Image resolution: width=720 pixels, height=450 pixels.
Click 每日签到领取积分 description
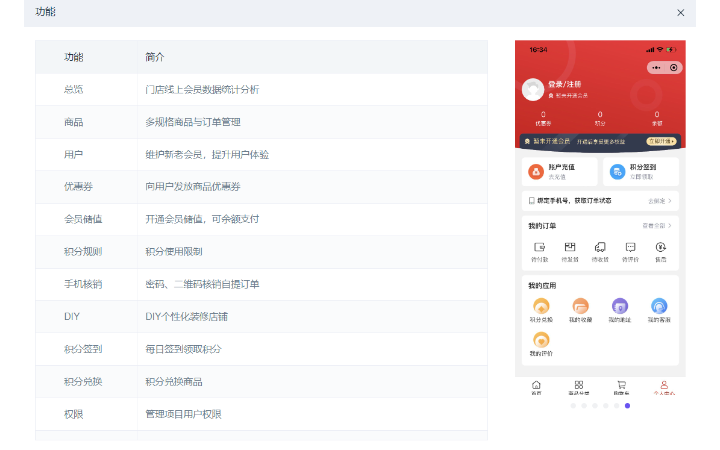pyautogui.click(x=184, y=349)
